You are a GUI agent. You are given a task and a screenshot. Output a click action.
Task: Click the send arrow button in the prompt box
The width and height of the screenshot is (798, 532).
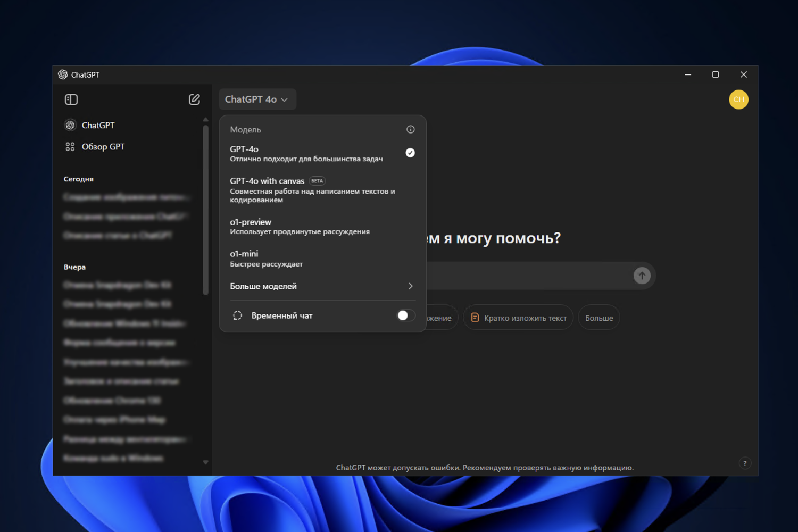click(642, 276)
